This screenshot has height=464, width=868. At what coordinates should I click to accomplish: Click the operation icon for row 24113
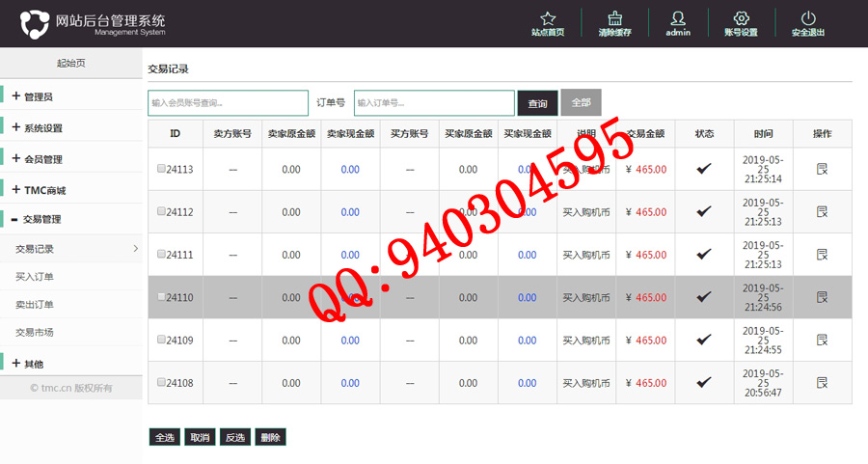point(822,169)
